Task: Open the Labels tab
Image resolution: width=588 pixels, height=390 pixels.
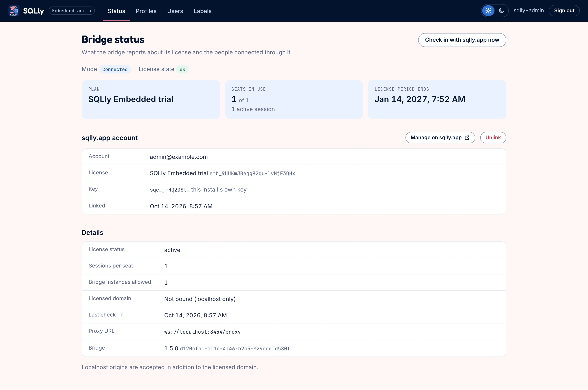Action: coord(202,11)
